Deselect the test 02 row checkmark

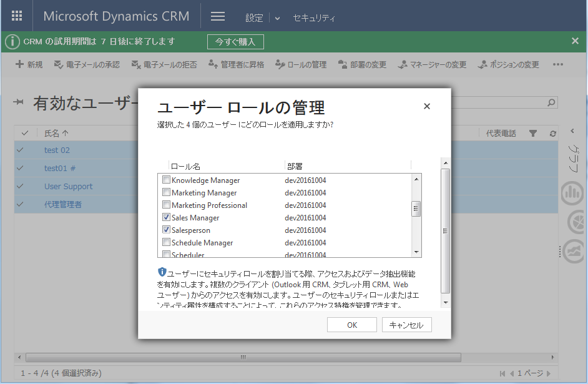coord(20,150)
